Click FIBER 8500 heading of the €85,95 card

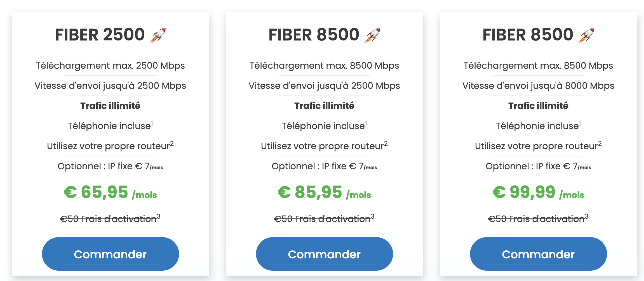pos(314,35)
